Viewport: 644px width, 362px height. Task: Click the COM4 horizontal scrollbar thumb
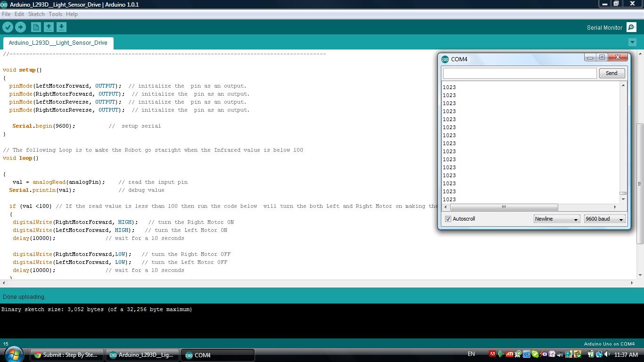click(x=504, y=207)
